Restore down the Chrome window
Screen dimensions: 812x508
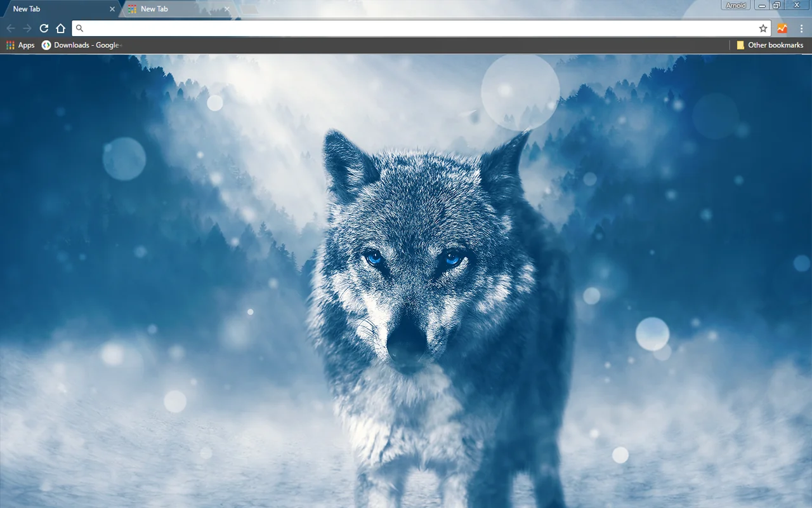point(776,5)
